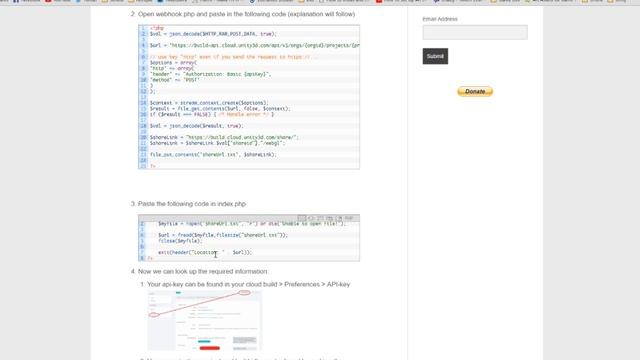Click the 'method => POST' code line

click(x=174, y=80)
